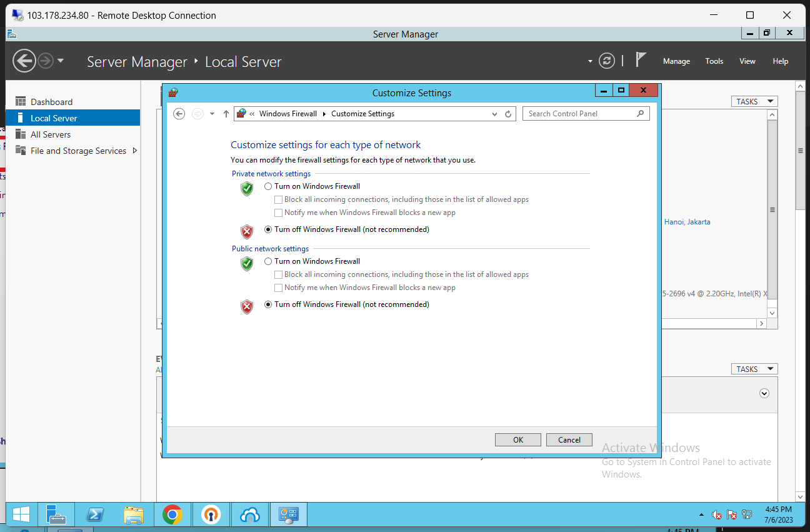
Task: Click the Properties horizontal scroll-right arrow
Action: pyautogui.click(x=761, y=324)
